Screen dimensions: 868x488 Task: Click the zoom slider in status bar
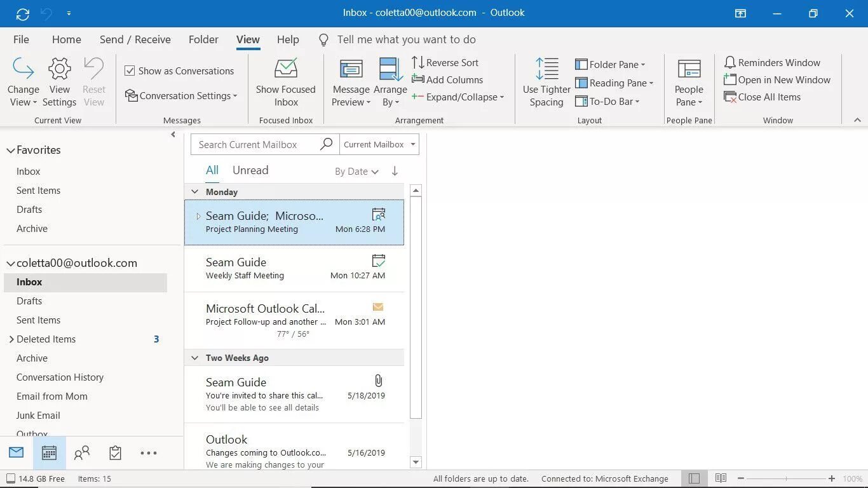click(786, 478)
